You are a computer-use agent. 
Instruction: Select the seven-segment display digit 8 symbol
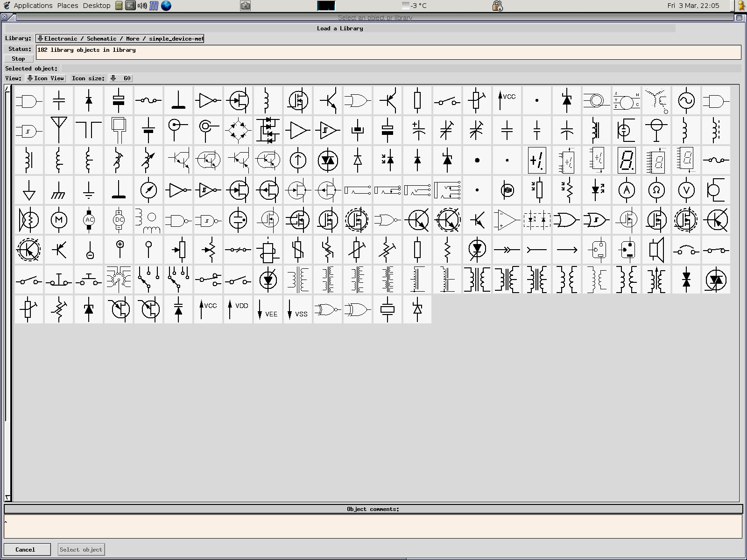[x=627, y=160]
